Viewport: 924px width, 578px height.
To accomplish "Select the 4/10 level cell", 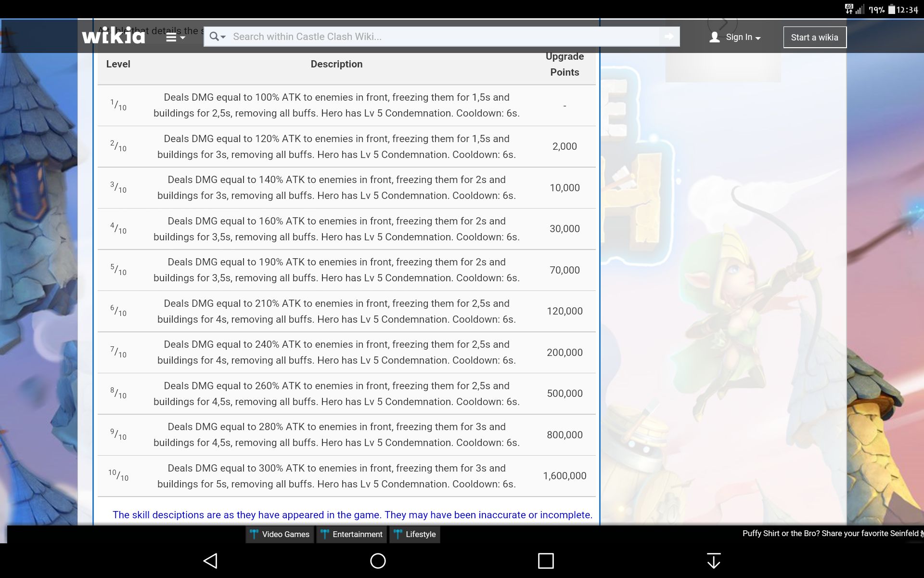I will point(118,228).
